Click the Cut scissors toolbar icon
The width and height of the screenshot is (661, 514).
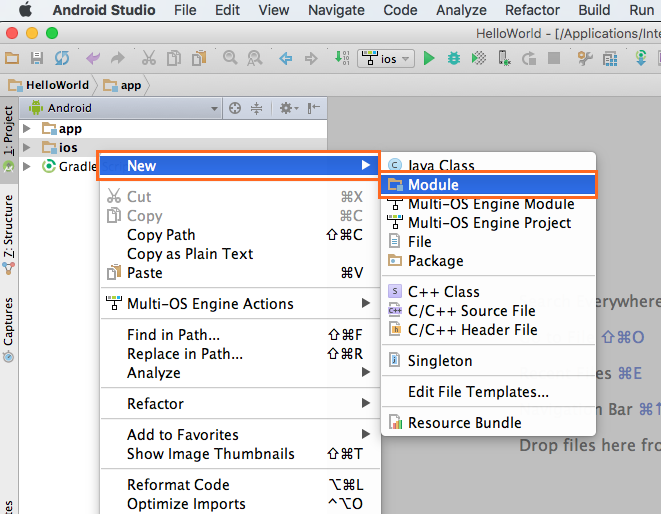click(149, 58)
